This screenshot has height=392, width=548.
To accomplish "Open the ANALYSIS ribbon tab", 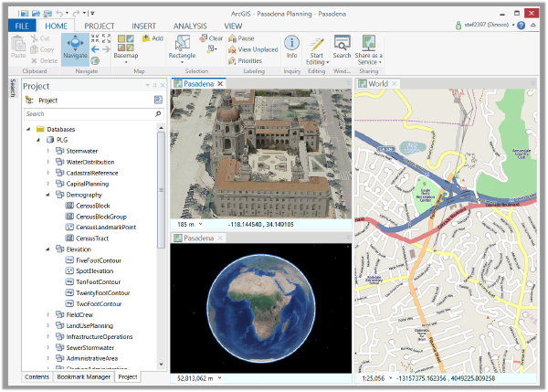I will [190, 26].
